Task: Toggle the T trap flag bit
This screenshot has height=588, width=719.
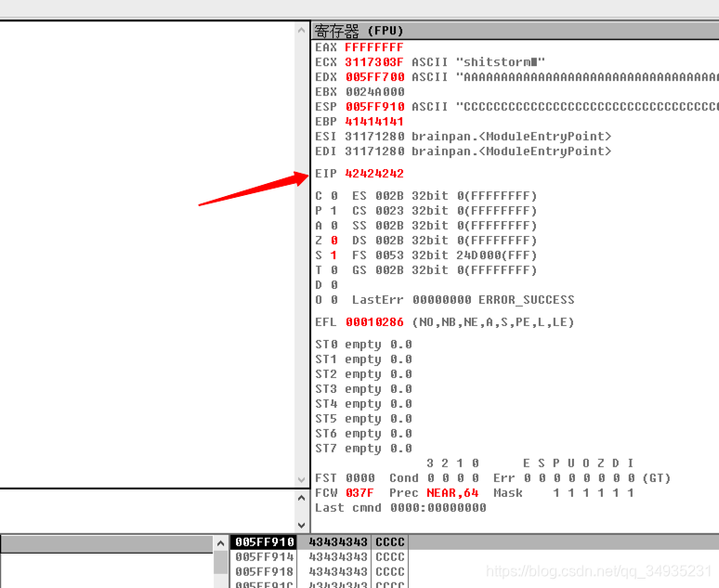Action: (334, 270)
